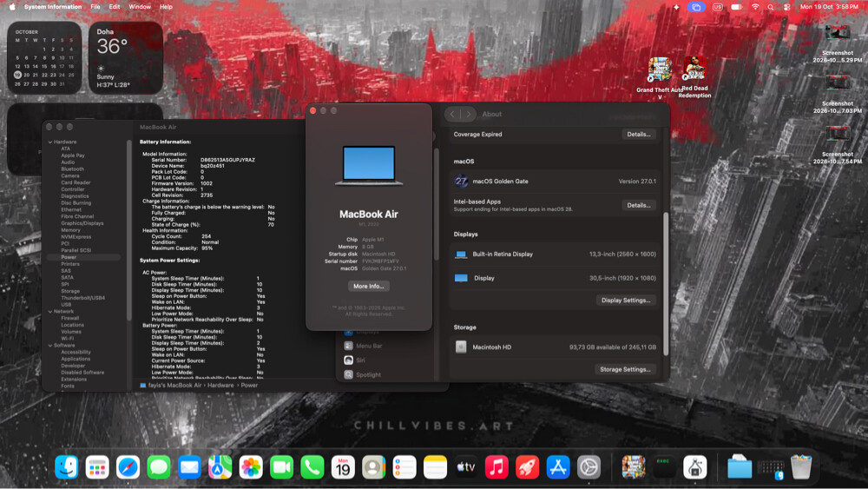Open Coverage Expired Details button
The image size is (868, 489).
click(638, 135)
